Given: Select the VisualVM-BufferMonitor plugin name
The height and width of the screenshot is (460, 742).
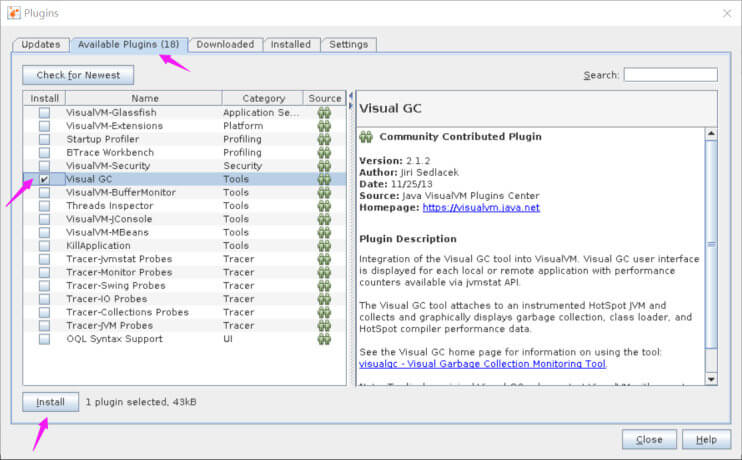Looking at the screenshot, I should [121, 192].
